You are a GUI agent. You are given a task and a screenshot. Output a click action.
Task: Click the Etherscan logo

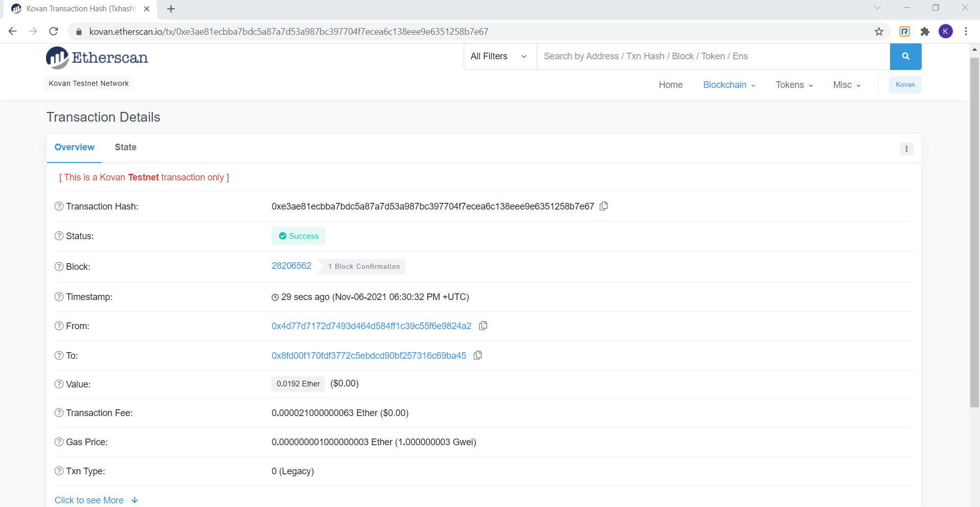pyautogui.click(x=97, y=58)
